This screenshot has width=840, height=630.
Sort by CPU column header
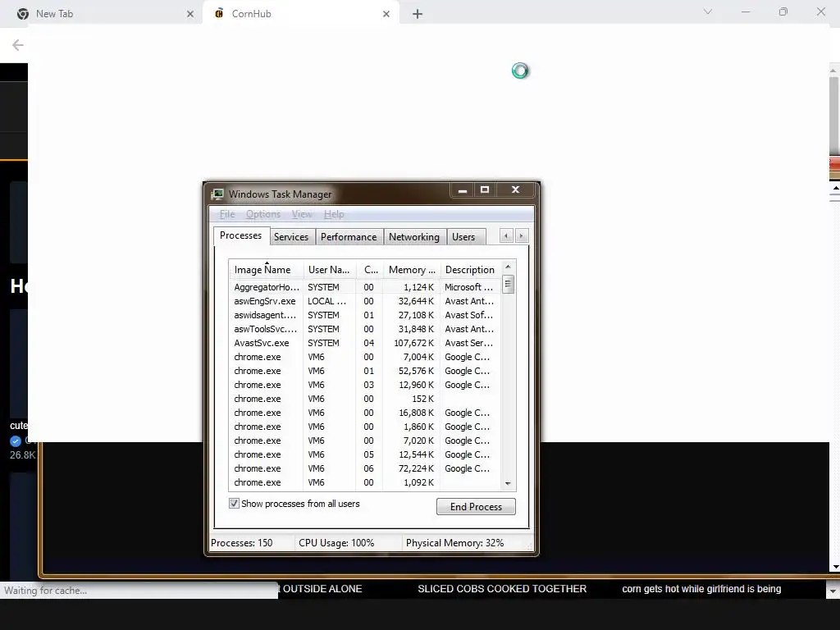(x=370, y=269)
